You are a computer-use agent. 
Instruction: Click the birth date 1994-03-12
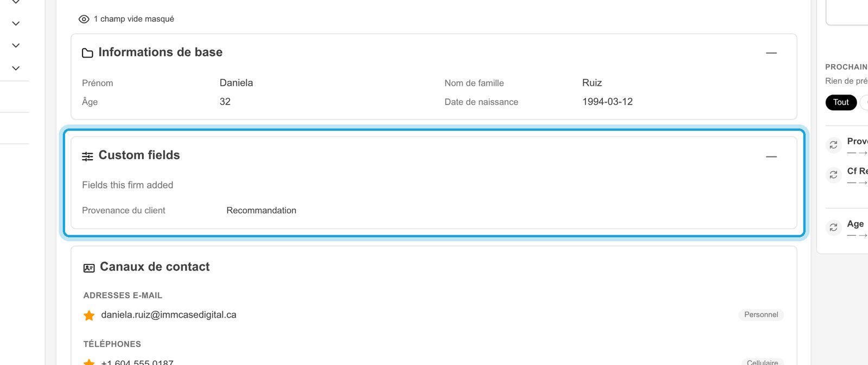tap(607, 102)
